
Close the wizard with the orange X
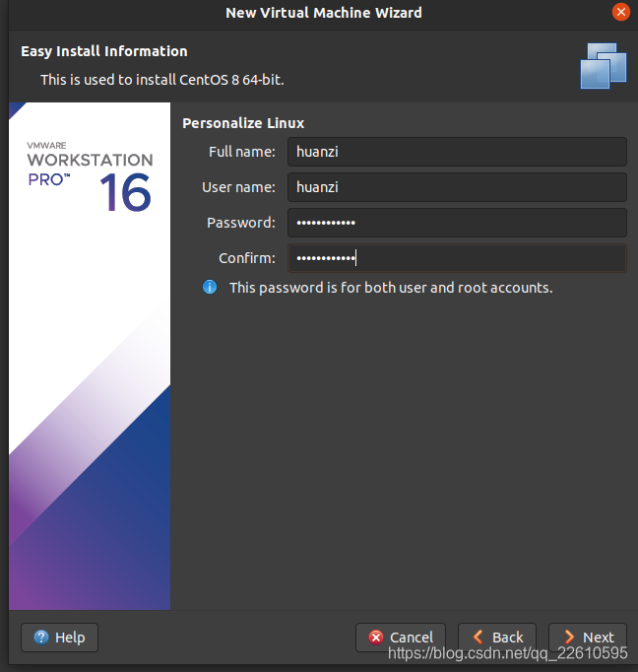point(620,12)
